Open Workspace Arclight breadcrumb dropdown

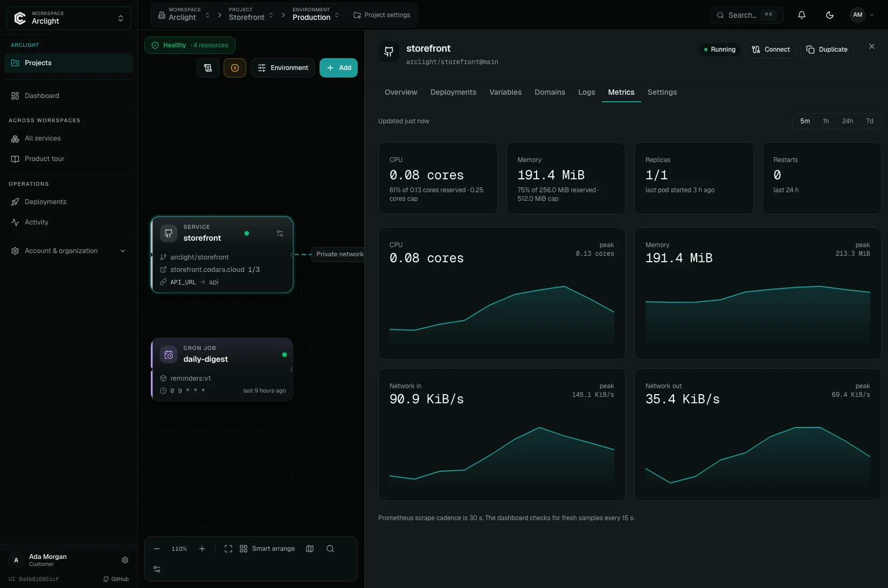pos(184,15)
